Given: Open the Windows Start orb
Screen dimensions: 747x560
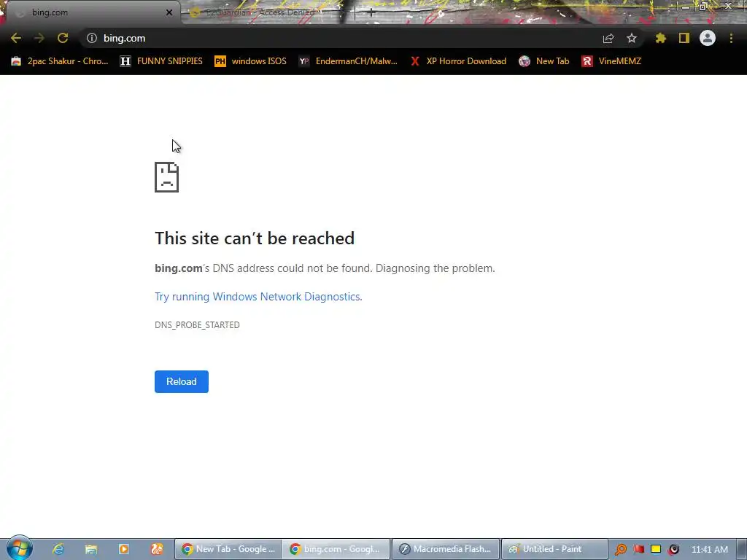Looking at the screenshot, I should click(19, 548).
